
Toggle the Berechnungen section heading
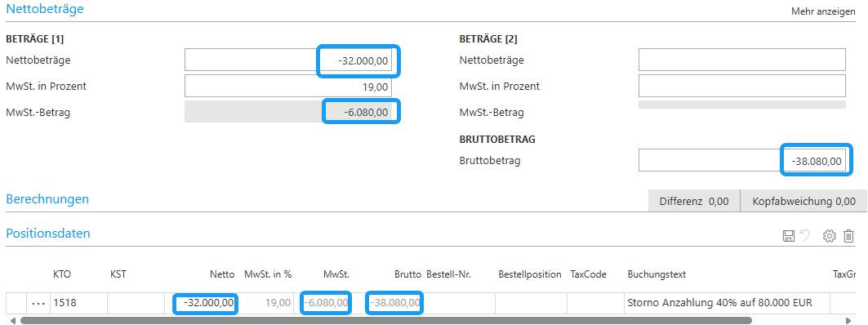point(47,199)
